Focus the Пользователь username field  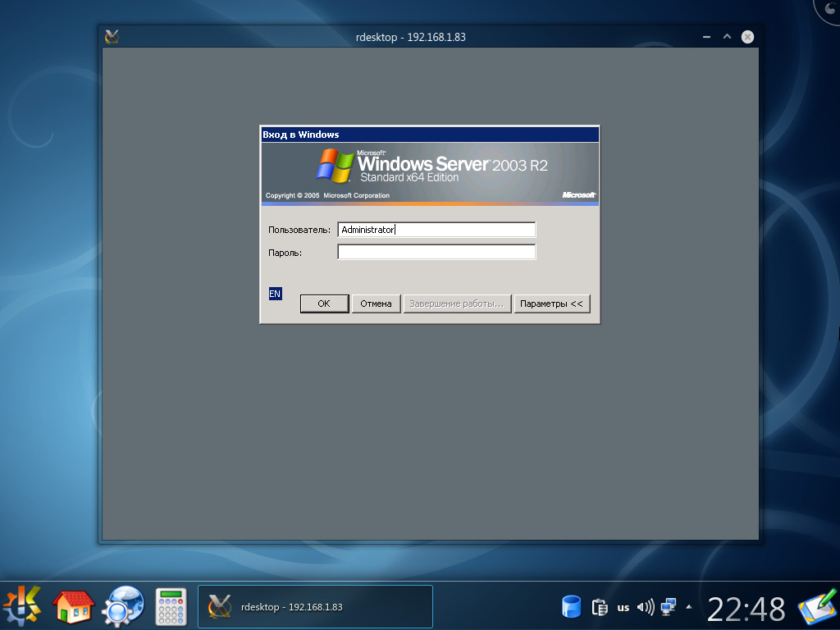436,230
